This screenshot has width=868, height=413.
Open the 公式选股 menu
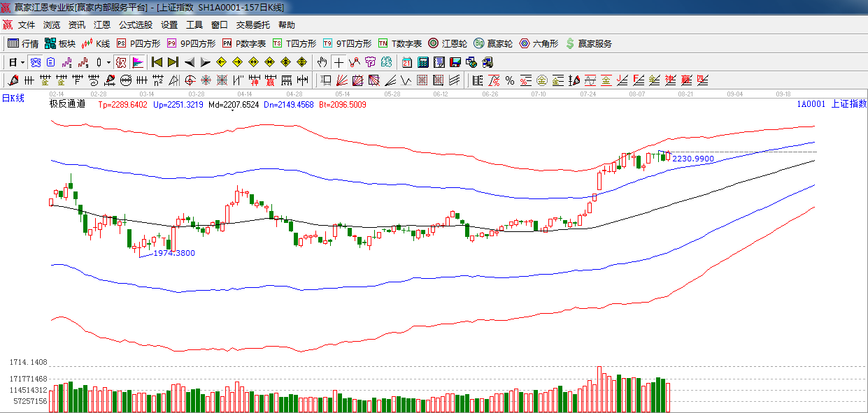click(135, 25)
